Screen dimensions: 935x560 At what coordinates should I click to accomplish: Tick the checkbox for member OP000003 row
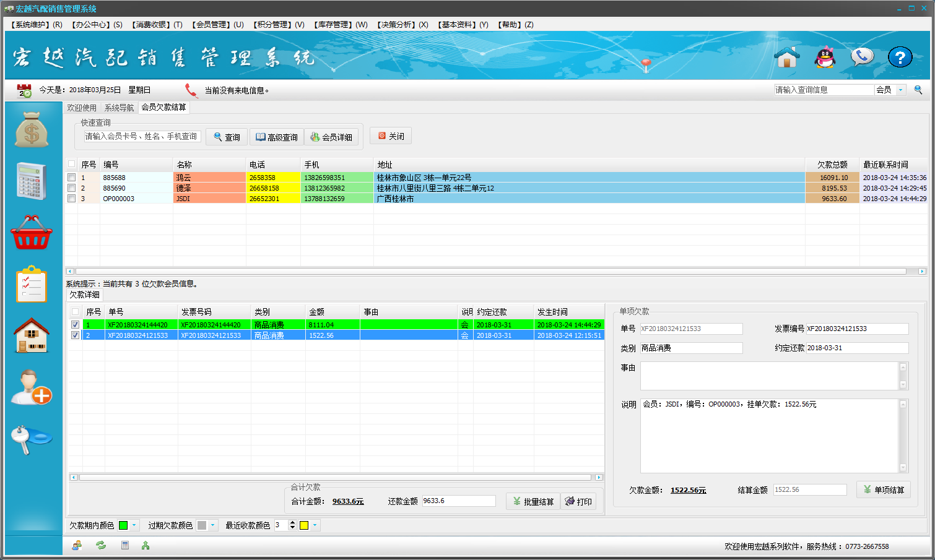[x=72, y=199]
